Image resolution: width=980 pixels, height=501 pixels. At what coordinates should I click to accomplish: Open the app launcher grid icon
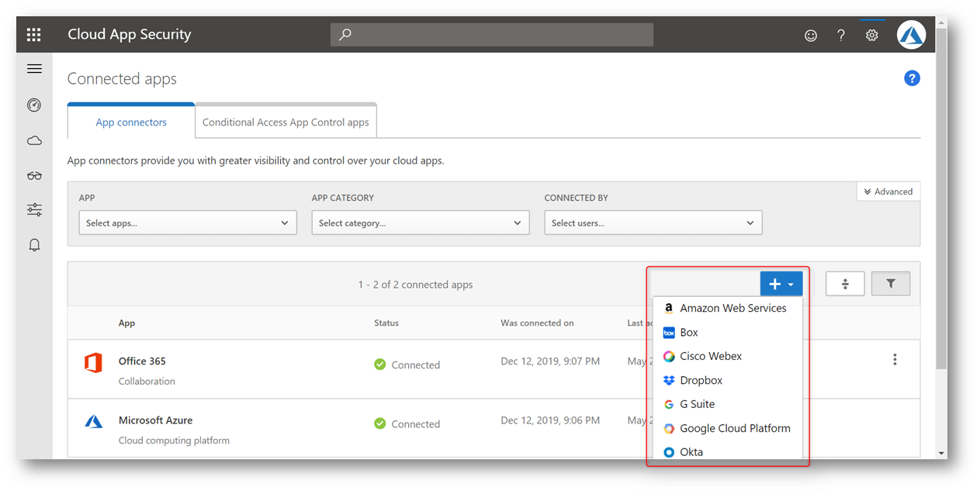click(33, 35)
